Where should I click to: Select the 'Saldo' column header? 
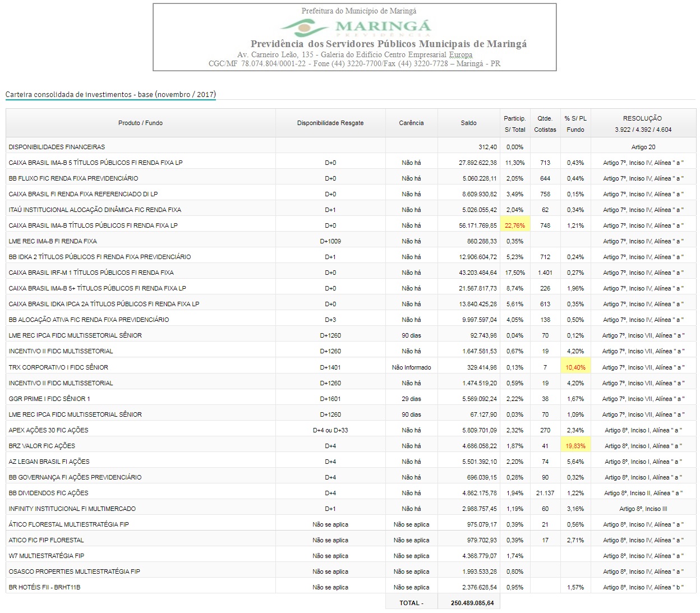[468, 123]
